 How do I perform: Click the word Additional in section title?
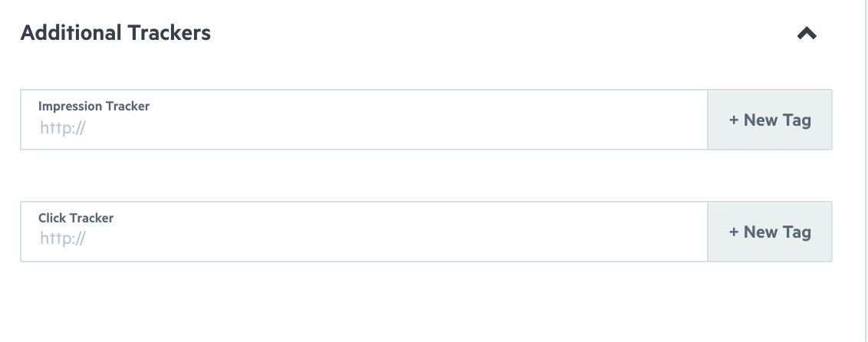point(71,33)
